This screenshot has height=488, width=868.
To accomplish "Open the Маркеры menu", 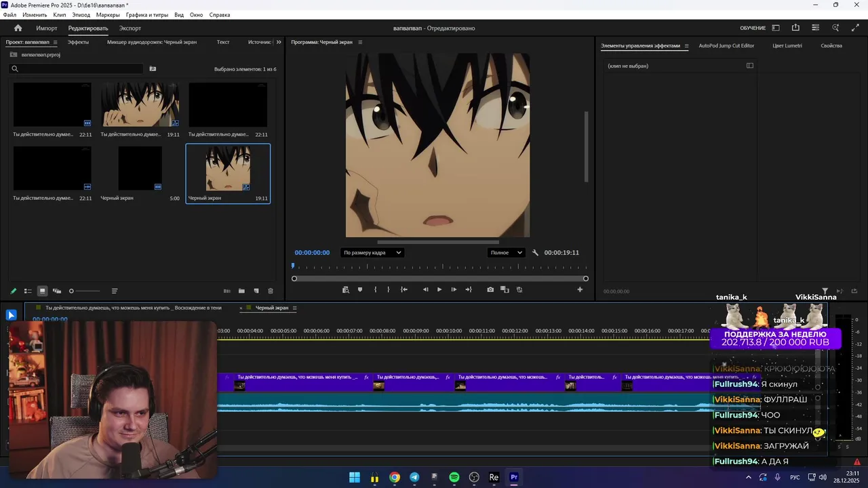I will (108, 15).
